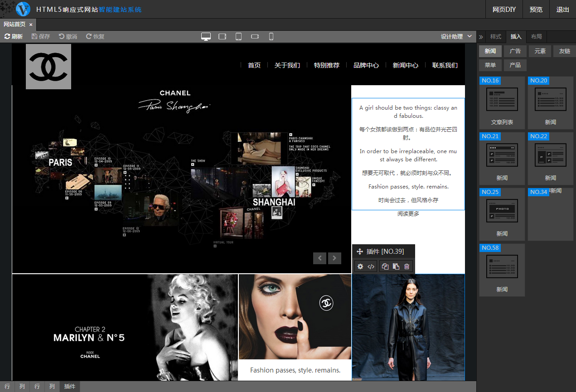The image size is (576, 392).
Task: Go to next slide in carousel
Action: click(x=334, y=258)
